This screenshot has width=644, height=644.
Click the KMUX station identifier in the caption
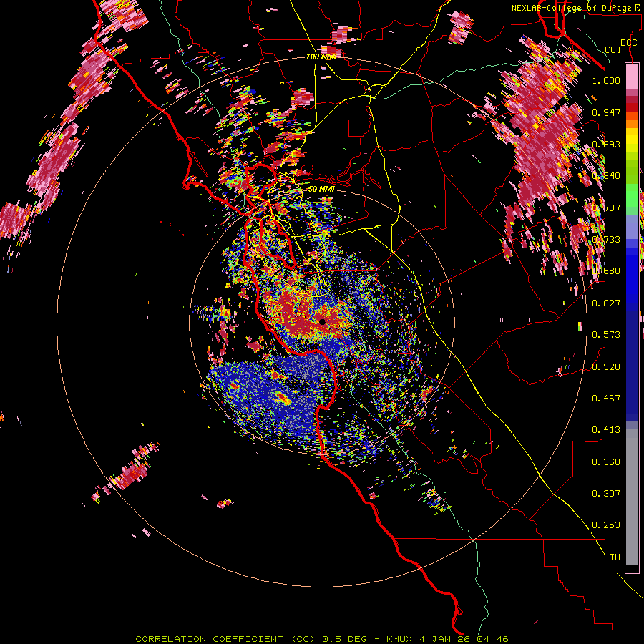pos(401,639)
